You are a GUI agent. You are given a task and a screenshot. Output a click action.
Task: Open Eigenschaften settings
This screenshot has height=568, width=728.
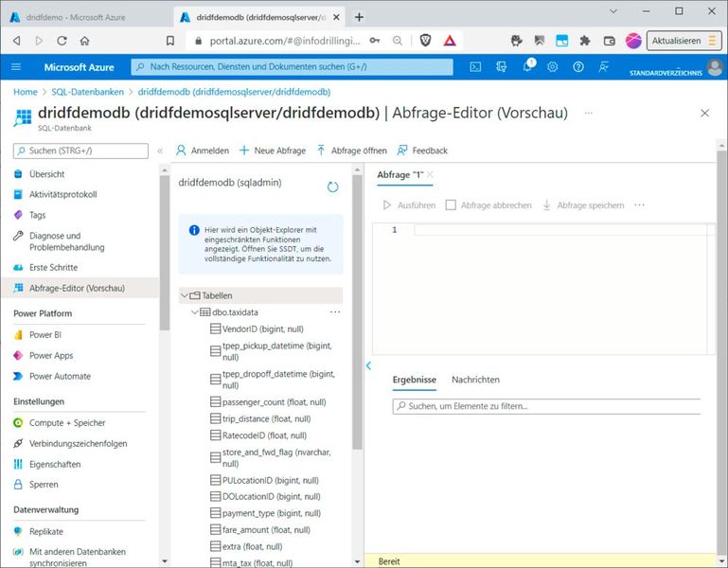click(x=55, y=464)
